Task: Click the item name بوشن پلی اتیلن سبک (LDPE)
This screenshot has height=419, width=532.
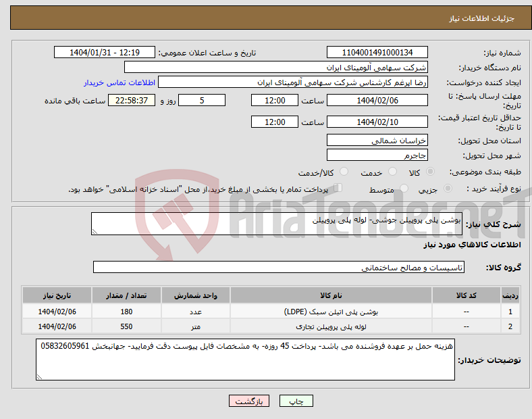Action: (331, 312)
